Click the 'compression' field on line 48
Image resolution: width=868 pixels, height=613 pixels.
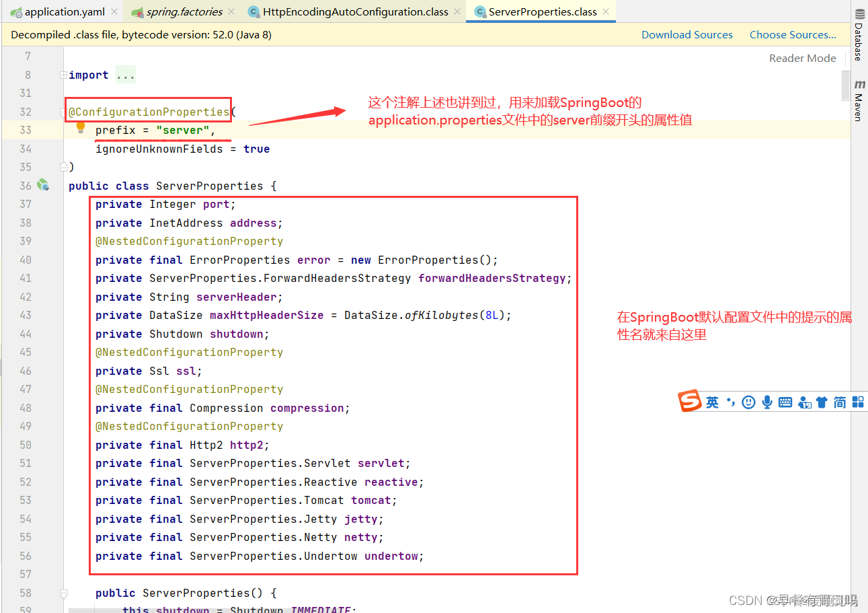(x=307, y=408)
